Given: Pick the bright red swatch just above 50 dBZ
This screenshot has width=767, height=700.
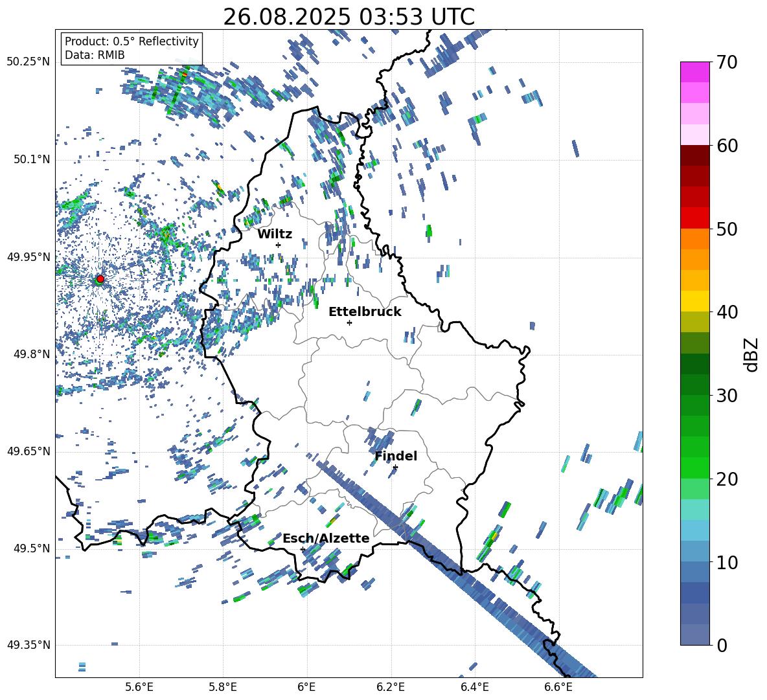Looking at the screenshot, I should (695, 218).
